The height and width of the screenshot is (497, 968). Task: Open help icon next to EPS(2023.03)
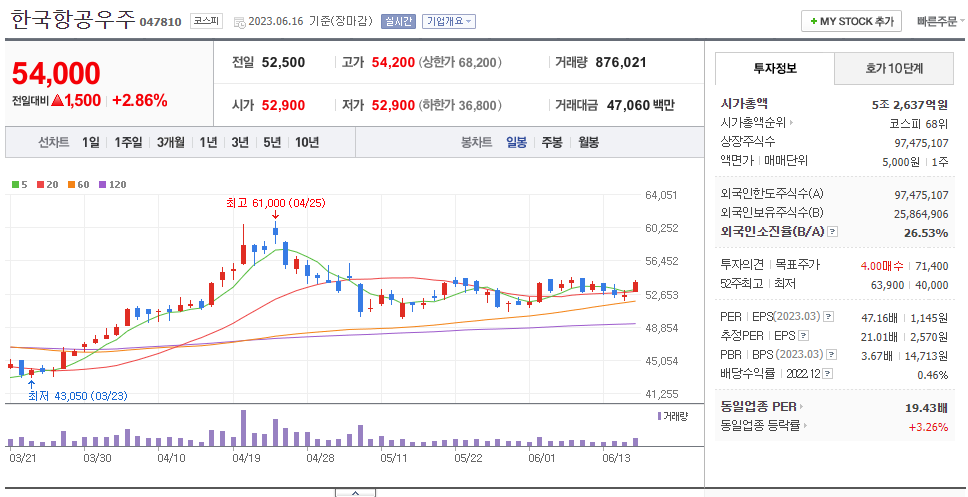(828, 317)
